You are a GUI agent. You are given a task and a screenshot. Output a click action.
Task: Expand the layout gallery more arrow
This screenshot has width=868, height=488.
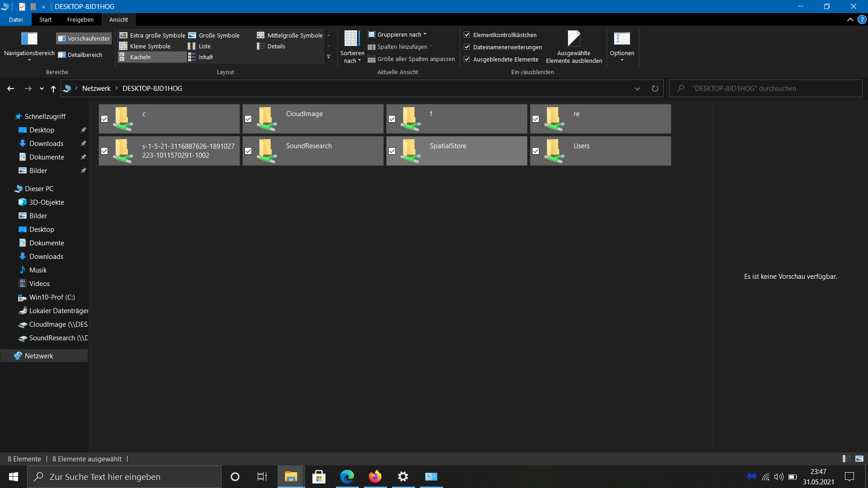click(329, 57)
